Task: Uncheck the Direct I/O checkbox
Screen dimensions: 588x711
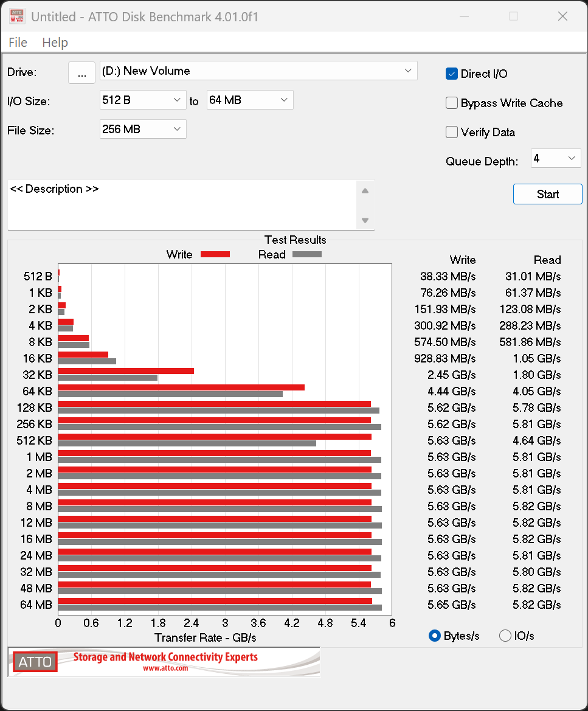Action: tap(452, 74)
